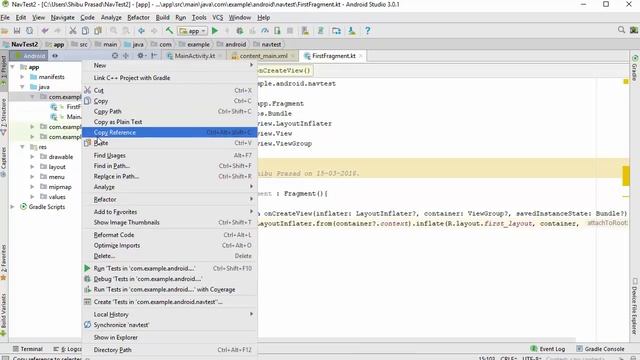This screenshot has height=360, width=640.
Task: Click the Find magnifier toolbar icon
Action: coord(113,31)
